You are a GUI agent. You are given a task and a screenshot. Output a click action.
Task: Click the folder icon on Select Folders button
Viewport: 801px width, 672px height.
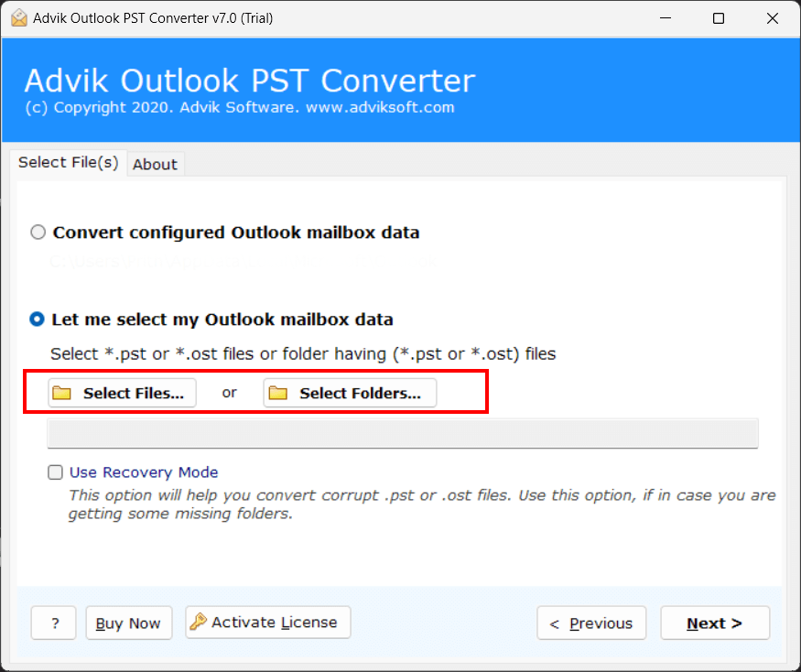pos(279,392)
